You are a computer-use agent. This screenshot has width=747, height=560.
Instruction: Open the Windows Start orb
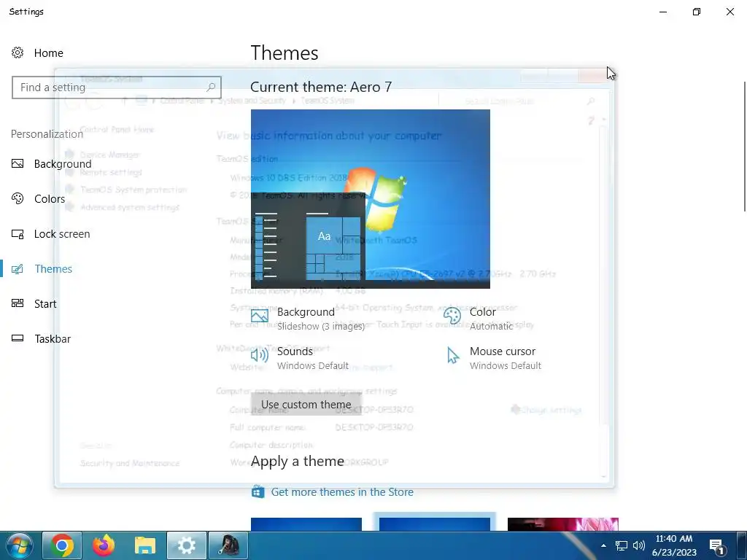[19, 545]
